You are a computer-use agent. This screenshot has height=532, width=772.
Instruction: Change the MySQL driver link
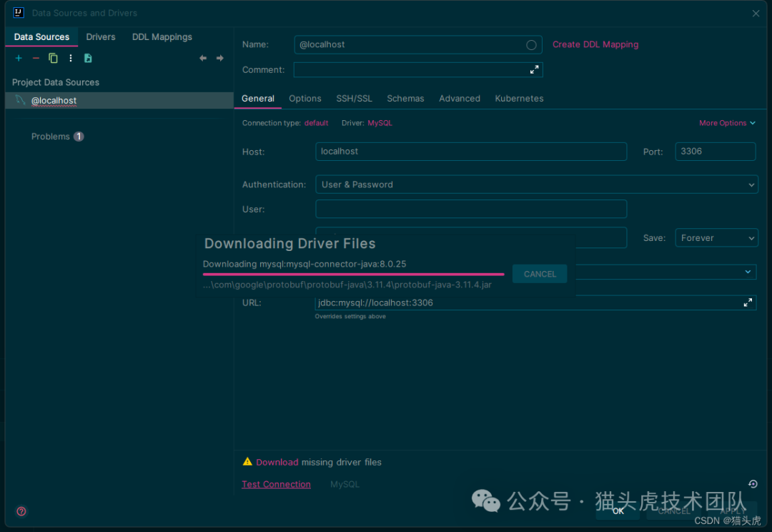[x=380, y=123]
